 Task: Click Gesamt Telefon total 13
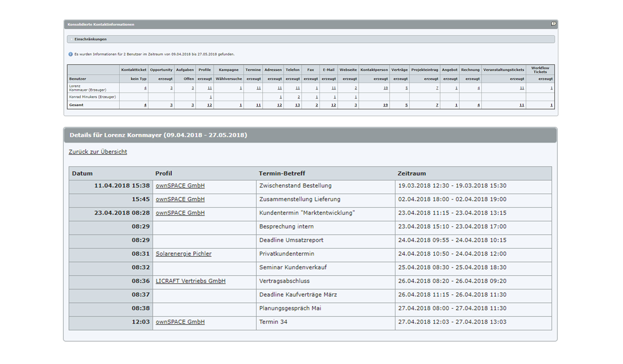click(298, 105)
